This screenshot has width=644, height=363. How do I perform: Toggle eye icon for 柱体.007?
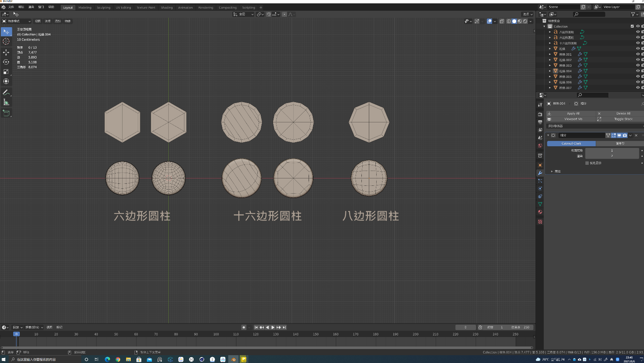point(638,87)
